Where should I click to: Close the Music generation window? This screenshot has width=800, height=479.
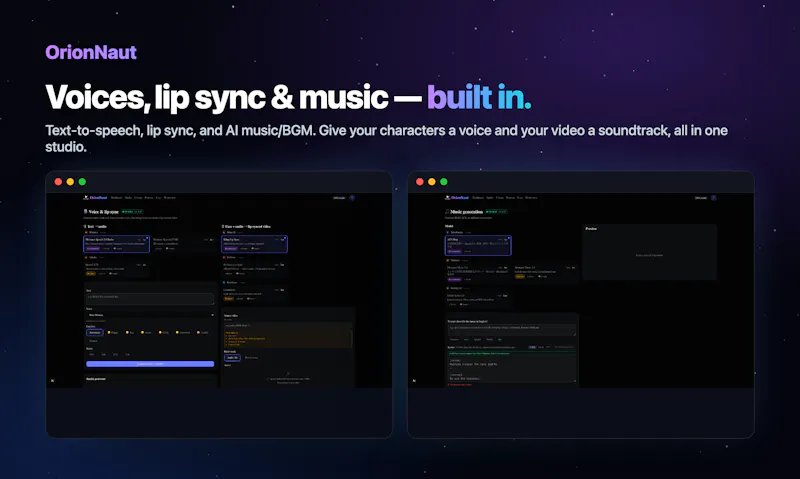(x=420, y=182)
